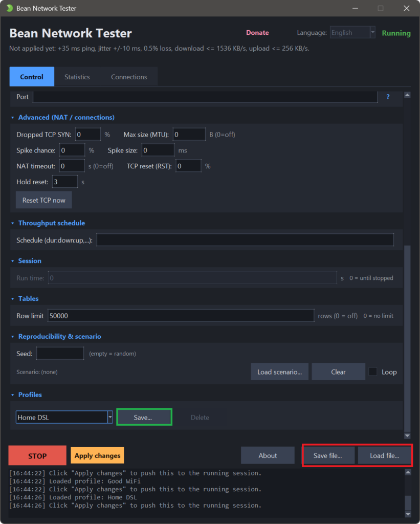Click the Schedule (dur:down:up) field

pyautogui.click(x=245, y=240)
